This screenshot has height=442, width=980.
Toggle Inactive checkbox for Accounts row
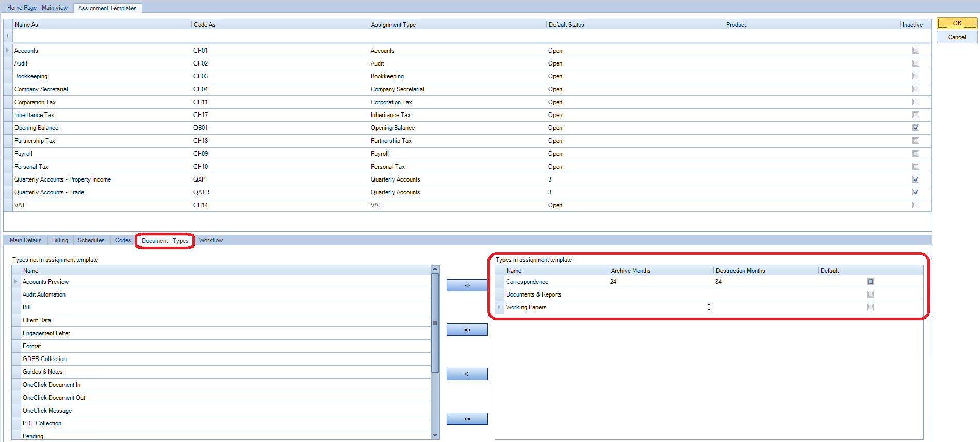(x=916, y=51)
